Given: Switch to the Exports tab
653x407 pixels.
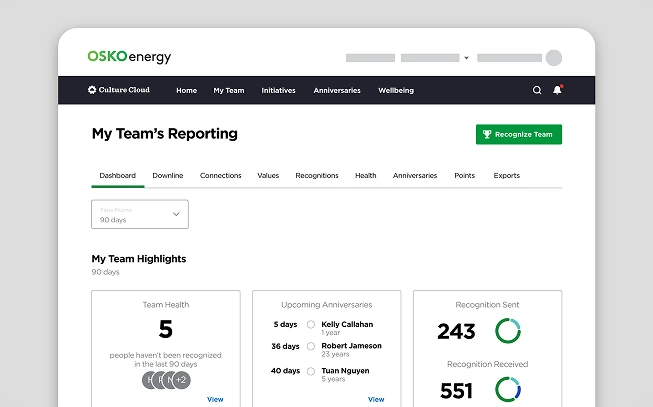Looking at the screenshot, I should click(506, 175).
